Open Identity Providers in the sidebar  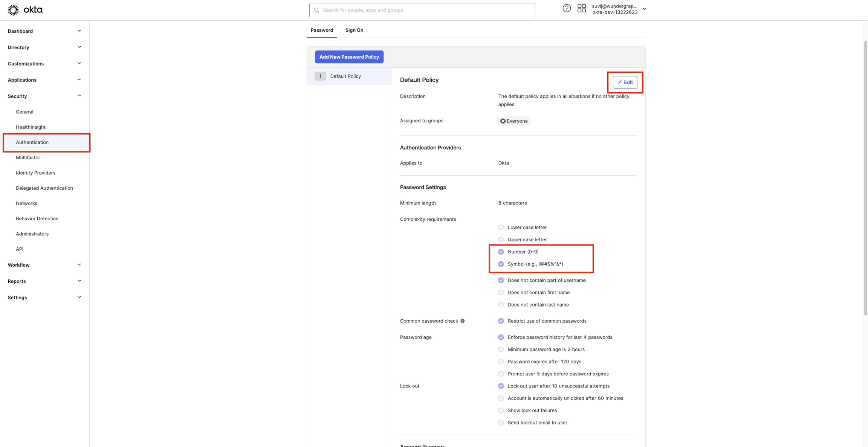[35, 172]
